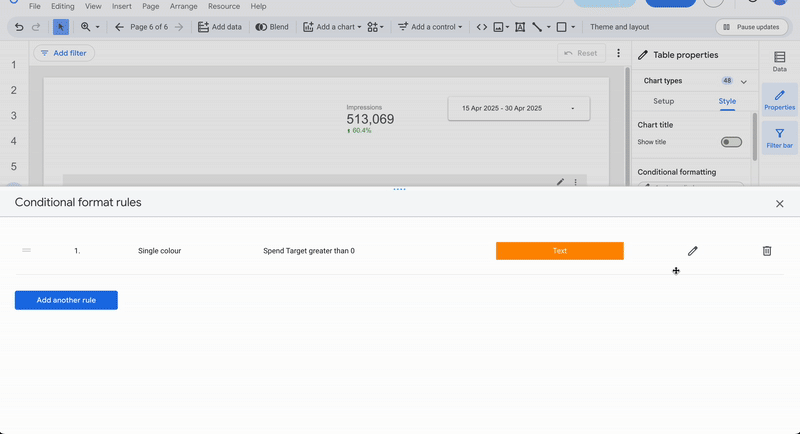
Task: Click the properties panel vertical scrollbar
Action: (755, 136)
